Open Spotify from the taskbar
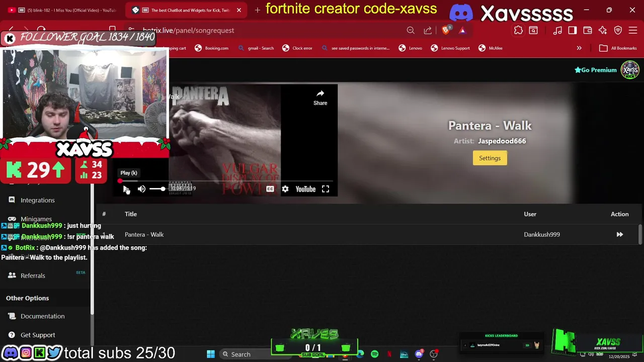 [375, 354]
